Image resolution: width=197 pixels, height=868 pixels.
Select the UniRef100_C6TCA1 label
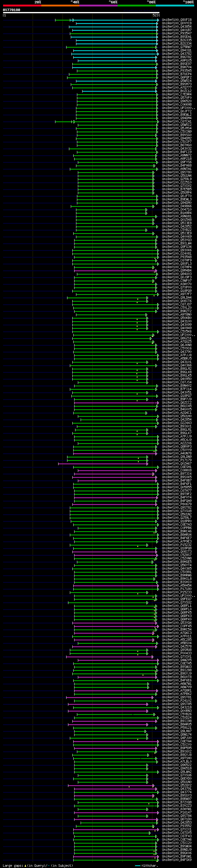[x=176, y=122]
